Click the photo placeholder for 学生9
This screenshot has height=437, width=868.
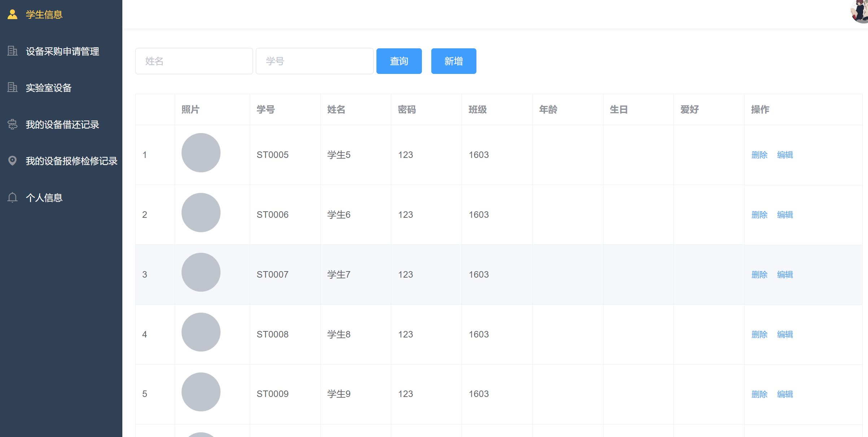tap(201, 392)
